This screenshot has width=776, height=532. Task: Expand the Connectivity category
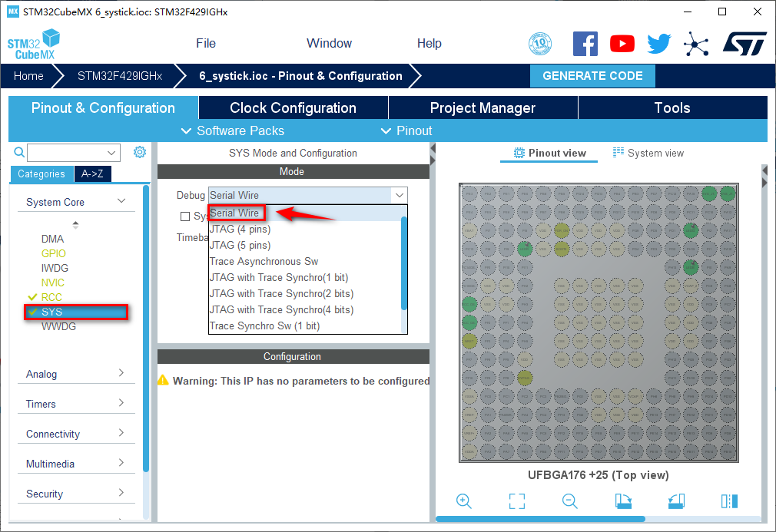75,434
